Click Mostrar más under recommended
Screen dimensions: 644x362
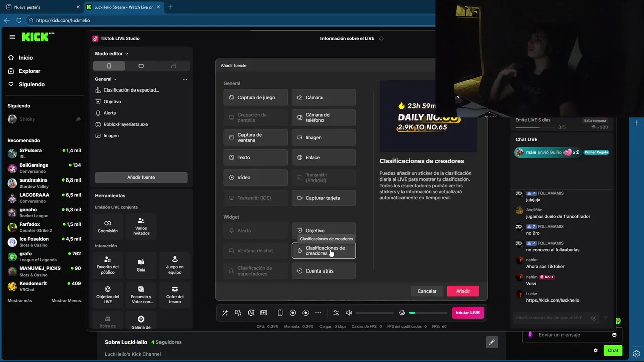point(20,301)
